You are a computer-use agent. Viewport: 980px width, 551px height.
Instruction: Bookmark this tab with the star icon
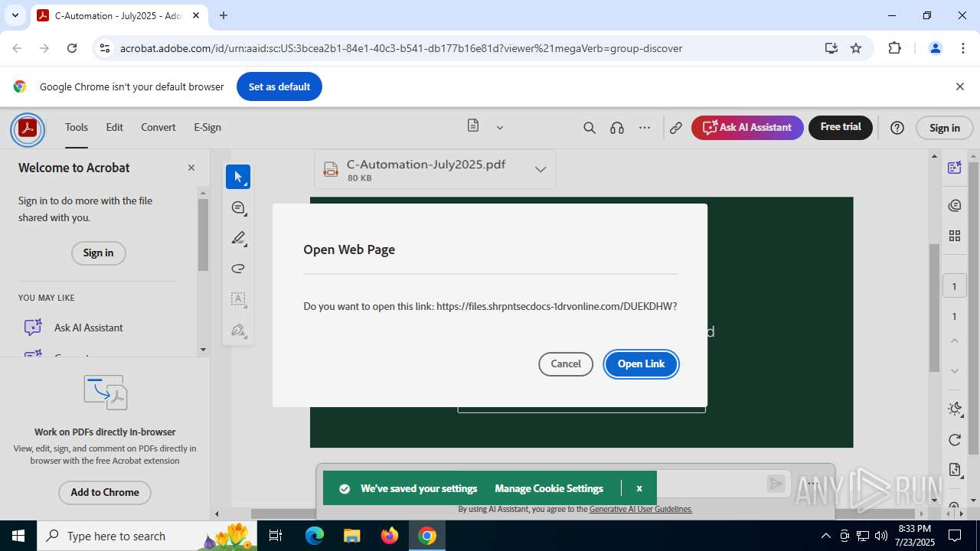click(856, 48)
